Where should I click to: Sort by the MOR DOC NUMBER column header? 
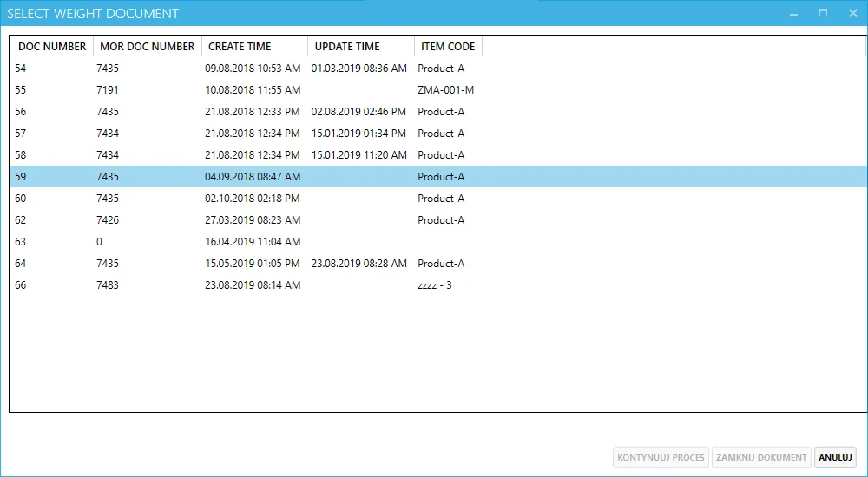click(148, 47)
